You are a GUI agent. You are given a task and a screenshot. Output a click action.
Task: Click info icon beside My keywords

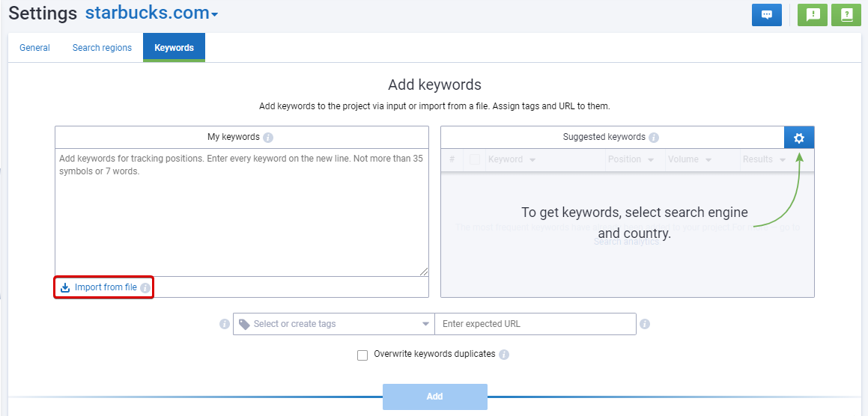click(x=268, y=138)
